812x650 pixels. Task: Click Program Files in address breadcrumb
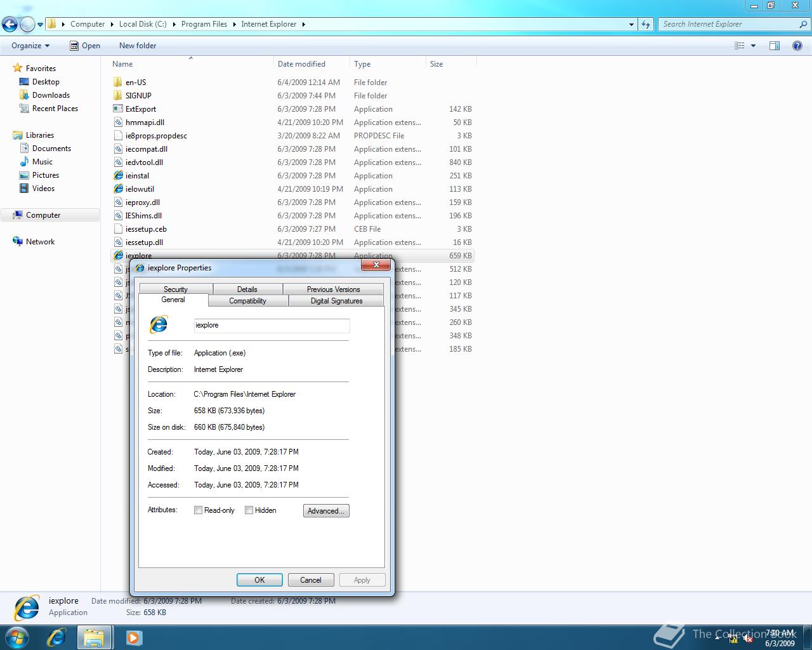click(204, 24)
